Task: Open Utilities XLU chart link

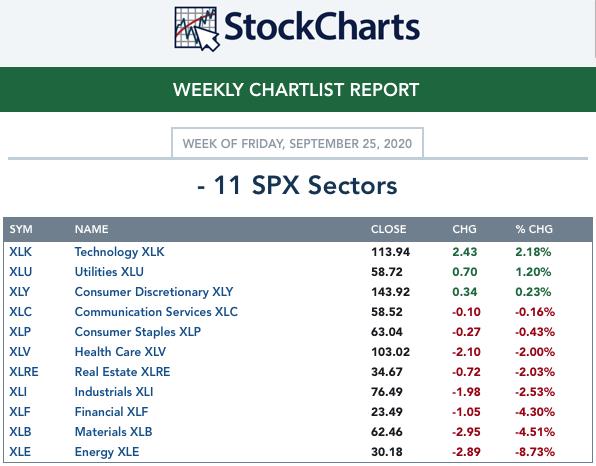Action: 109,272
